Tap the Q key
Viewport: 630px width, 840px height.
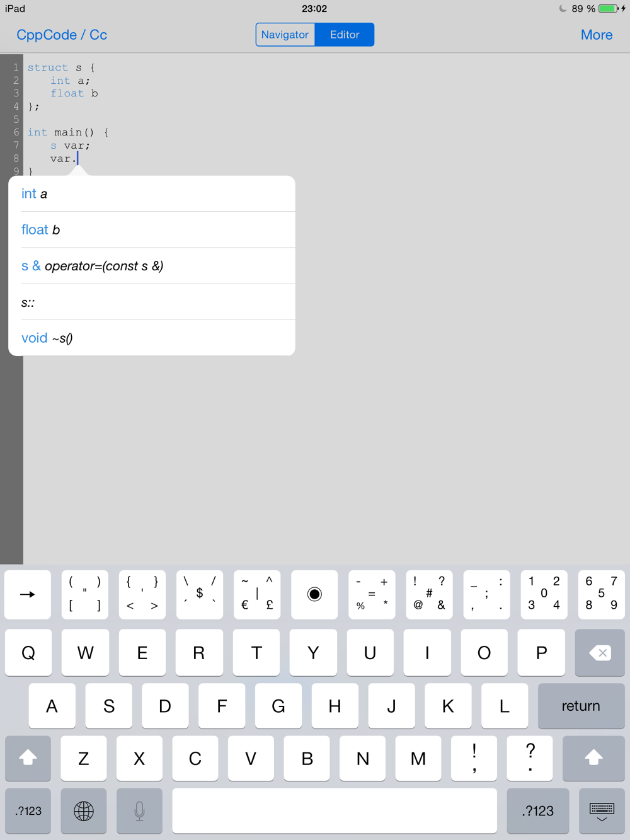coord(28,653)
